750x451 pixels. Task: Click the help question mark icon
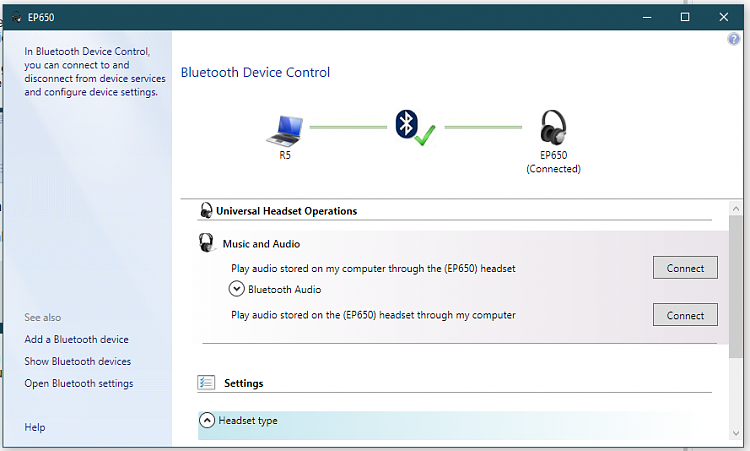[x=733, y=39]
